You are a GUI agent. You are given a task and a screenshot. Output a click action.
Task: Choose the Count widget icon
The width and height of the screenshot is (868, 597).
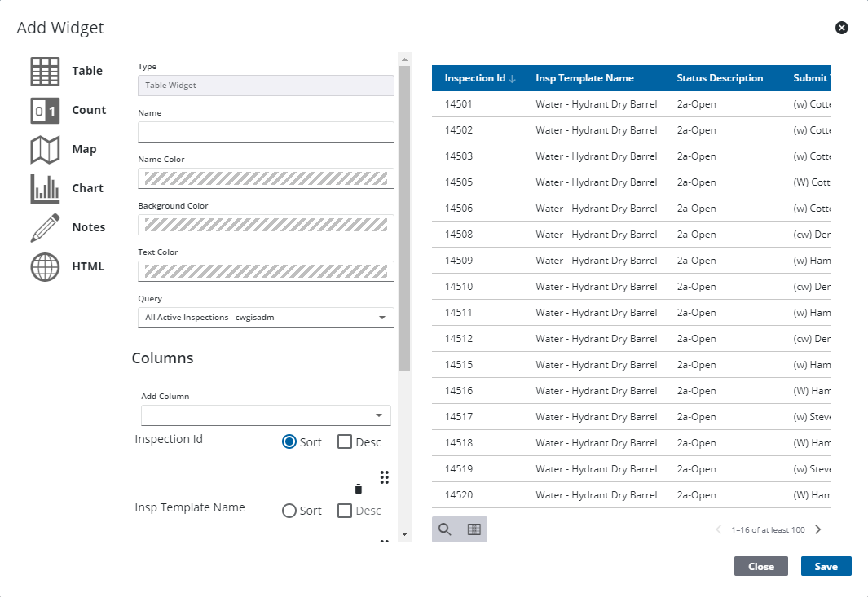45,111
